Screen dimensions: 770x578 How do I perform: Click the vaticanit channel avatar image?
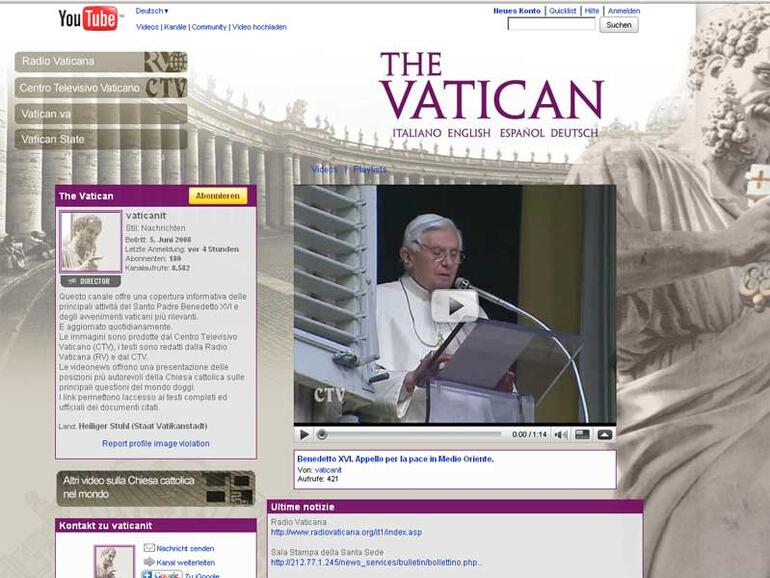(x=90, y=242)
